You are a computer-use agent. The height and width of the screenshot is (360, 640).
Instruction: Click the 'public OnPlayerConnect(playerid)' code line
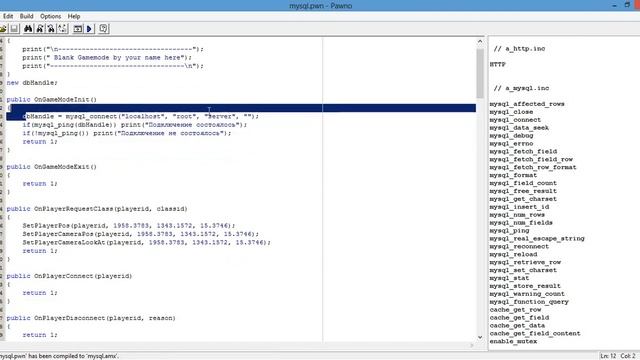tap(69, 276)
